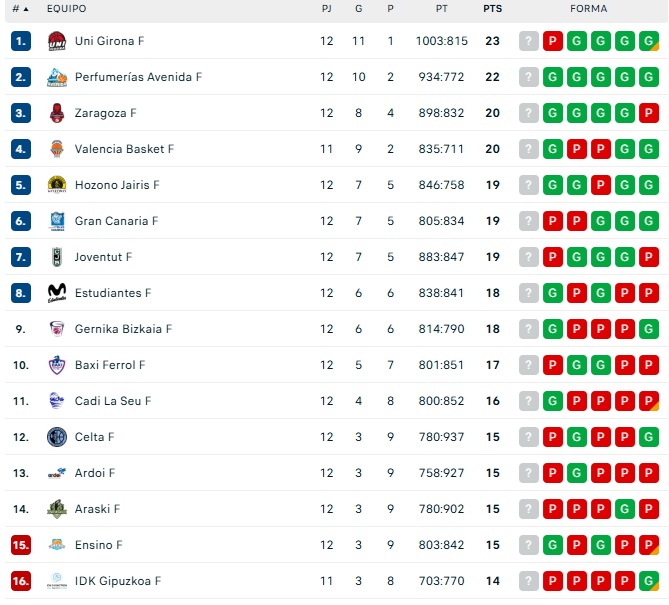
Task: Click the Perfumerías Avenida F crest
Action: point(57,77)
